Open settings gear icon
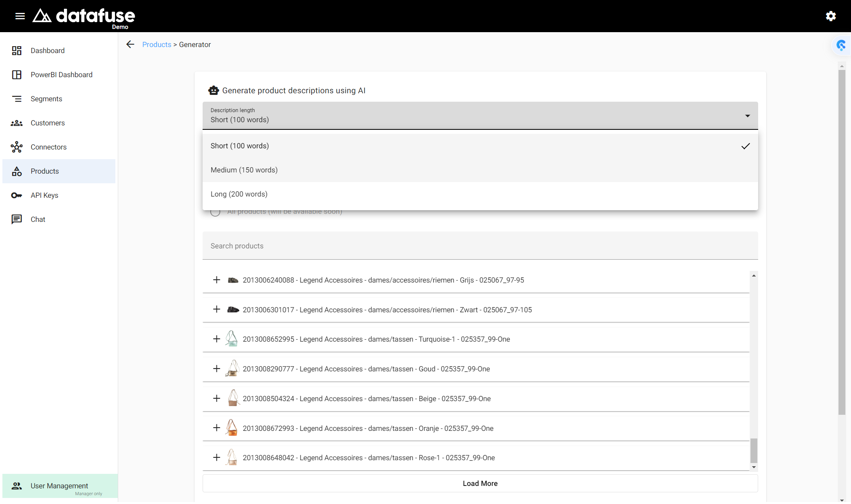851x504 pixels. (x=831, y=16)
